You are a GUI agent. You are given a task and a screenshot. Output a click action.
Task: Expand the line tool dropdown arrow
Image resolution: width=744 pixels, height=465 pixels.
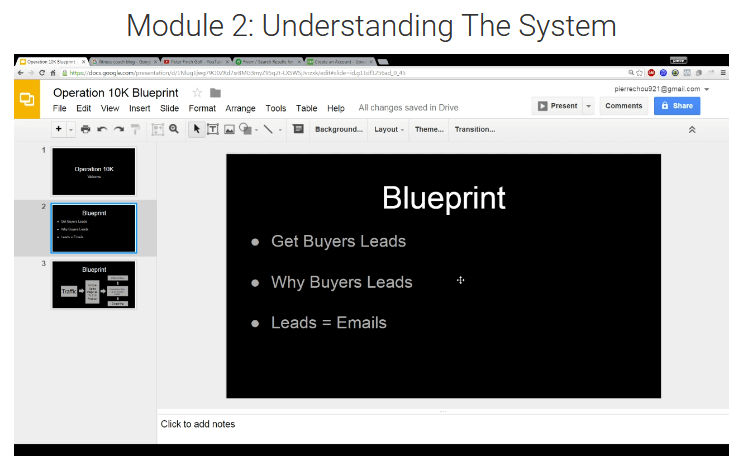280,130
